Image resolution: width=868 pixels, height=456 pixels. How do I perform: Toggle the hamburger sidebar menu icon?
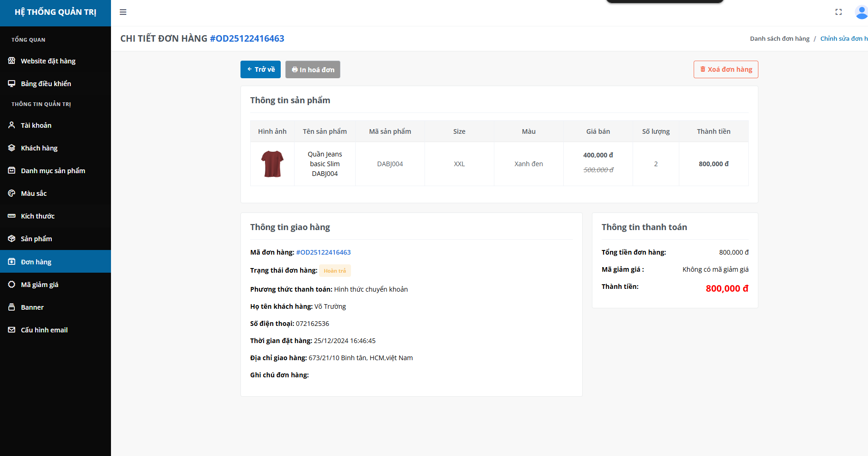tap(123, 12)
